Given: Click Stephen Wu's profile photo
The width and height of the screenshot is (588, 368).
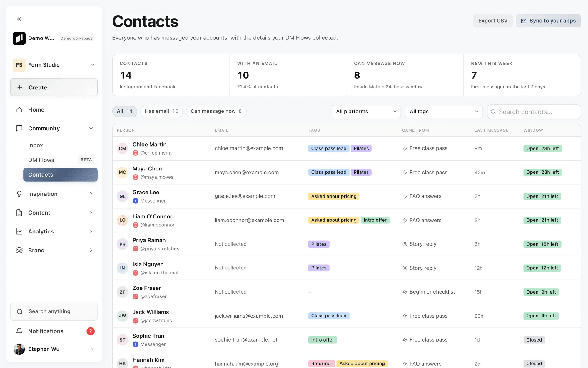Looking at the screenshot, I should coord(19,349).
